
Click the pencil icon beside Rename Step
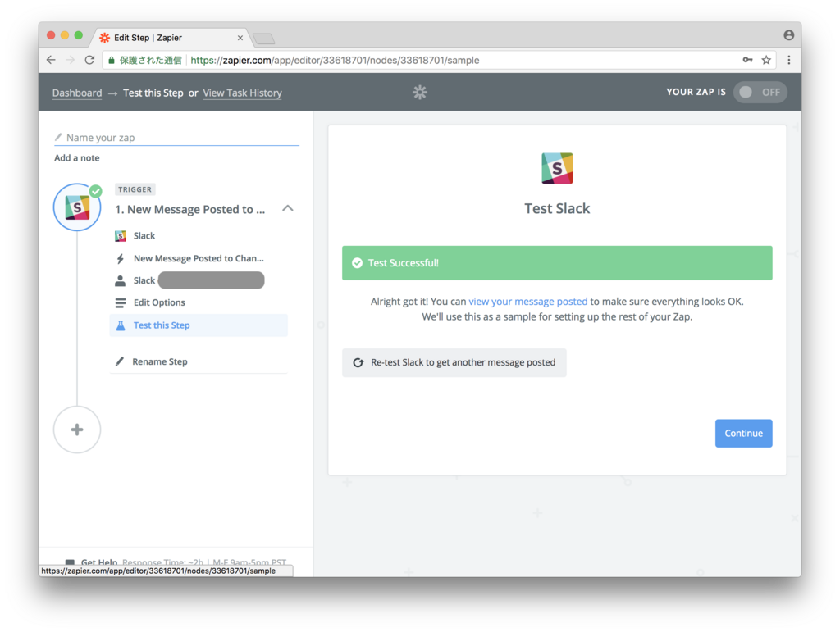click(120, 361)
